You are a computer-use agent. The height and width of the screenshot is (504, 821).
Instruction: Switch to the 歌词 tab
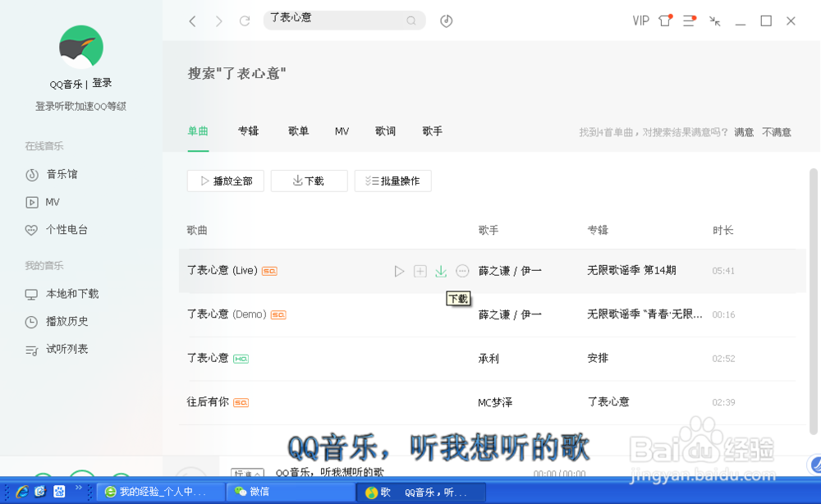pyautogui.click(x=385, y=131)
